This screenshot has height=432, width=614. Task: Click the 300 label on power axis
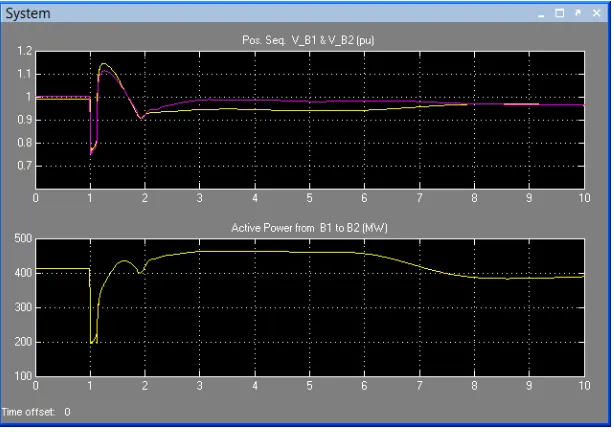click(x=23, y=307)
